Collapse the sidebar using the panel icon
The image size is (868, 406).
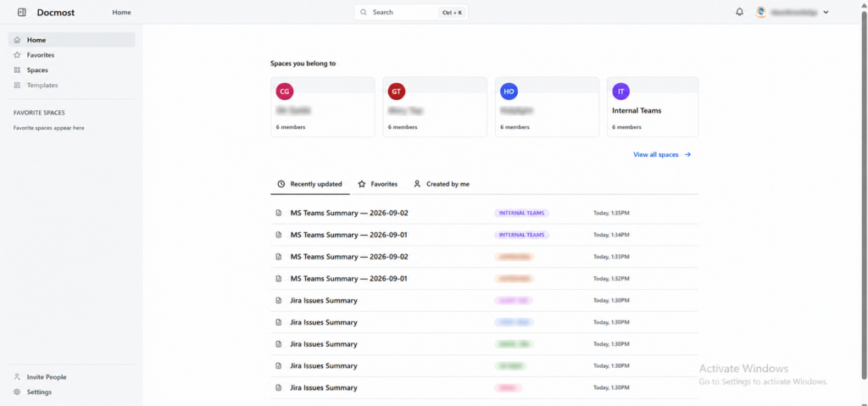(21, 12)
